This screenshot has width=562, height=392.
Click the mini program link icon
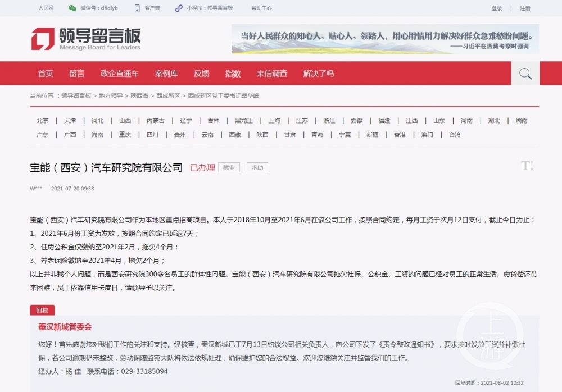pyautogui.click(x=179, y=8)
